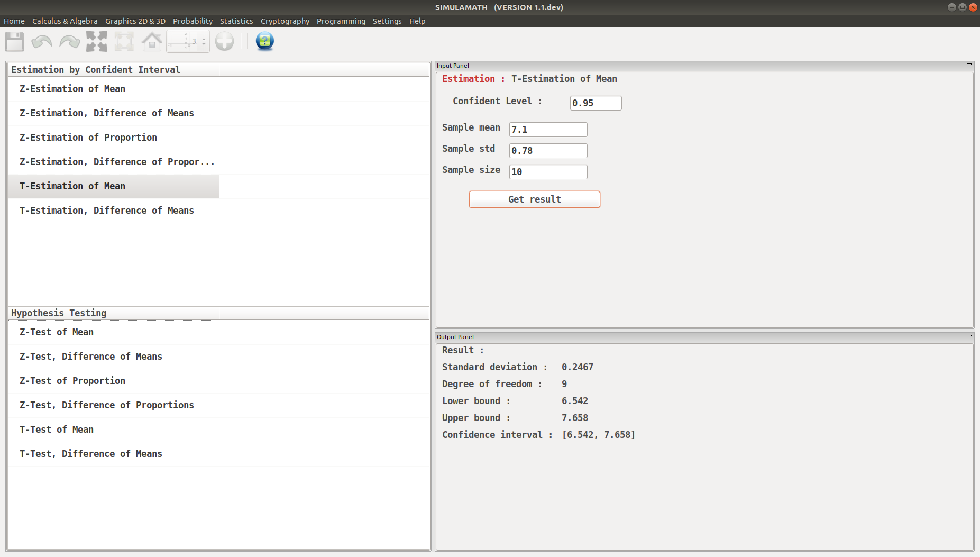This screenshot has height=557, width=980.
Task: Select T-Estimation, Difference of Means
Action: point(114,211)
